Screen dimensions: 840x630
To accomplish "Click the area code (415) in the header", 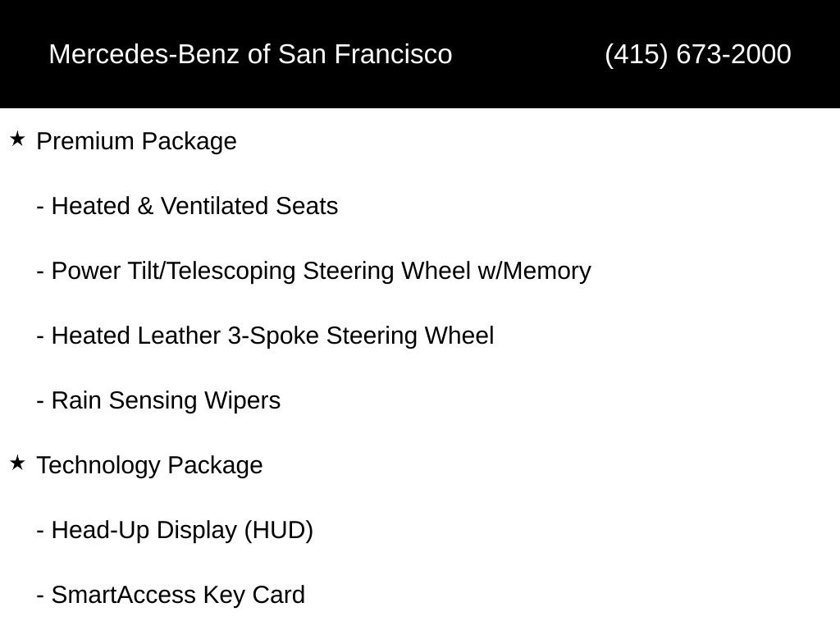I will 637,54.
